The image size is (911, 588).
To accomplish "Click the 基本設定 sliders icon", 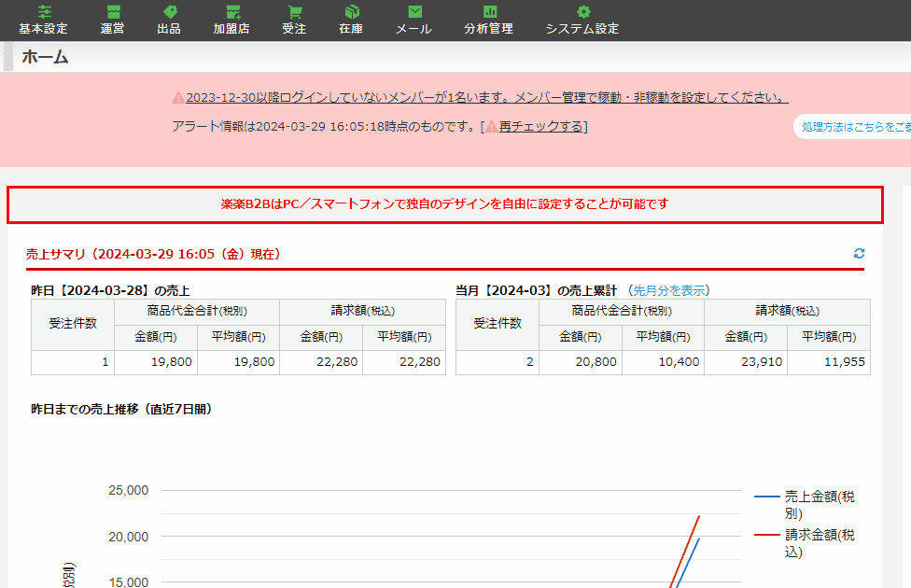I will pos(43,12).
